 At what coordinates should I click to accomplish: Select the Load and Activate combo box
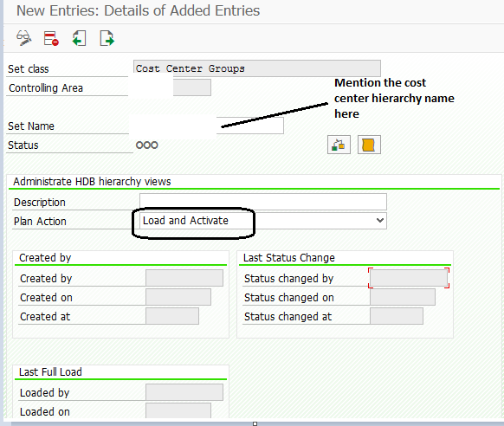(x=263, y=221)
